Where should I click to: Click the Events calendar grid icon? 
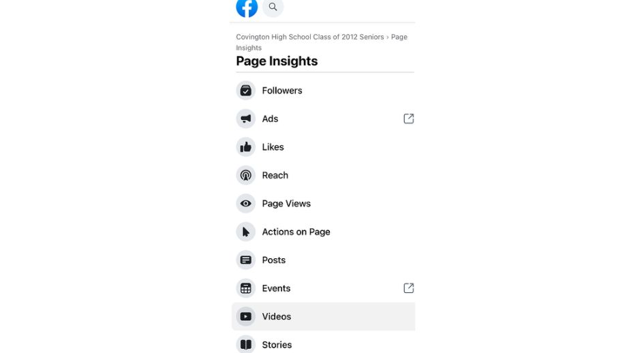click(245, 288)
